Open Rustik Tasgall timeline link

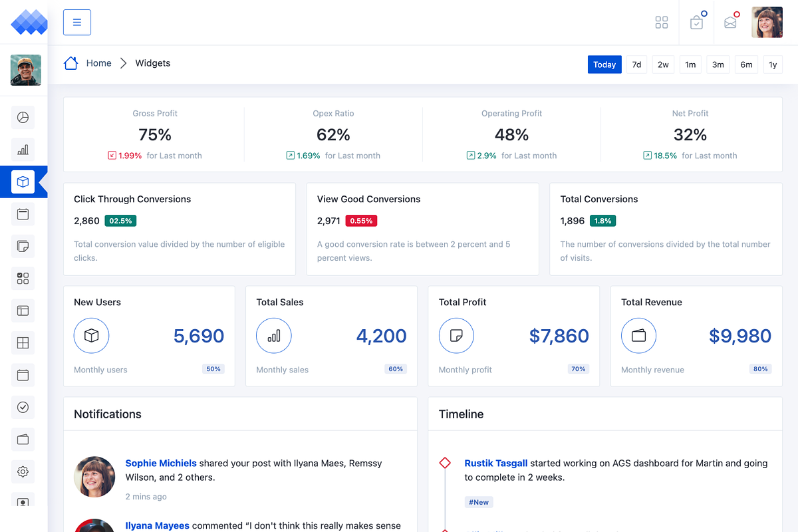click(x=496, y=464)
